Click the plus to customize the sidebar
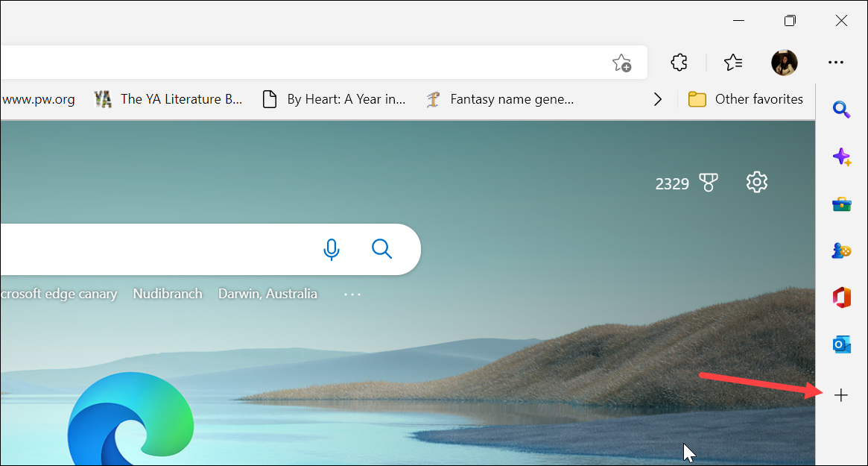This screenshot has width=868, height=466. [x=841, y=394]
